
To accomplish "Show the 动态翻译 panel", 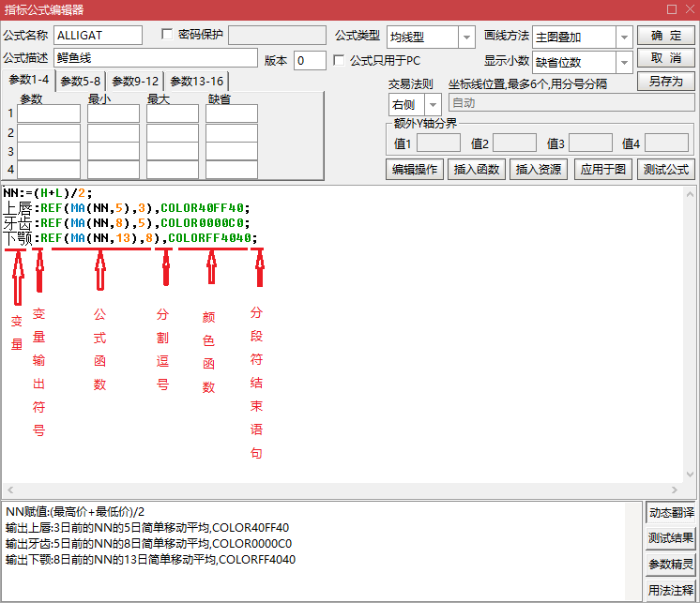I will [x=671, y=513].
